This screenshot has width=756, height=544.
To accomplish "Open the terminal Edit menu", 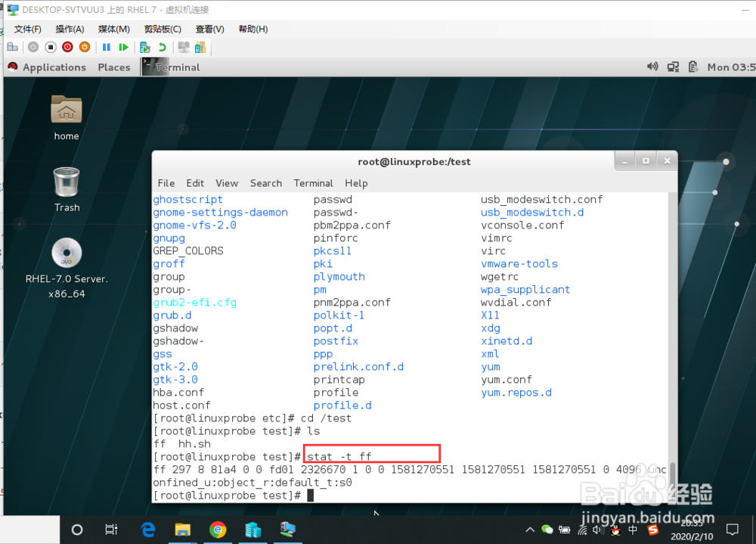I will click(195, 183).
